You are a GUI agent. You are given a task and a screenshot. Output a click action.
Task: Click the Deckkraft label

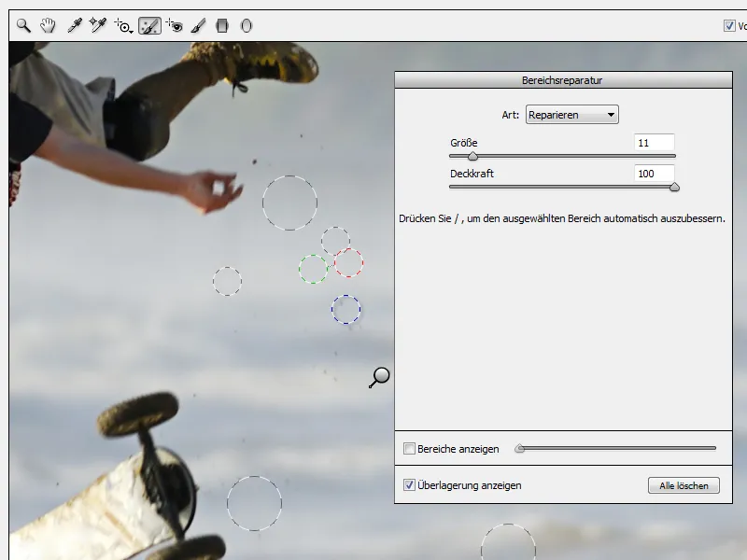click(x=472, y=174)
